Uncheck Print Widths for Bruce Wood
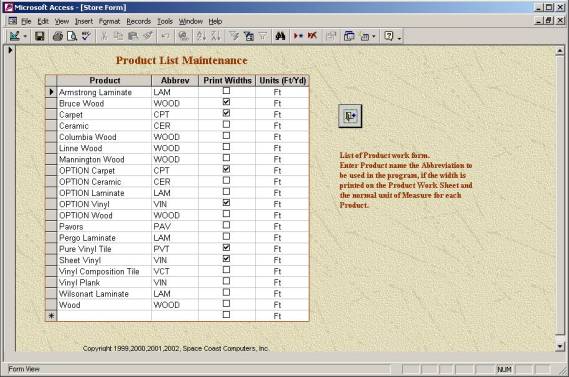This screenshot has height=377, width=569. [x=226, y=102]
